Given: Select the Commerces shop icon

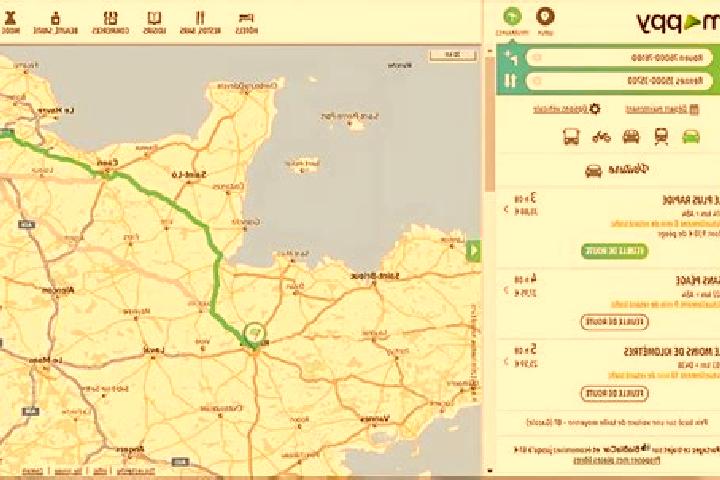Looking at the screenshot, I should click(110, 23).
